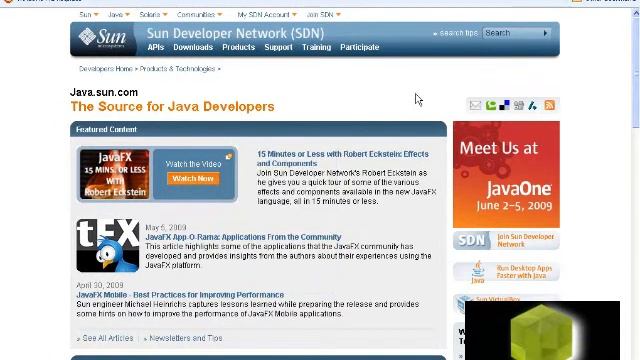Click the email this page envelope icon
The image size is (640, 360).
click(x=475, y=105)
